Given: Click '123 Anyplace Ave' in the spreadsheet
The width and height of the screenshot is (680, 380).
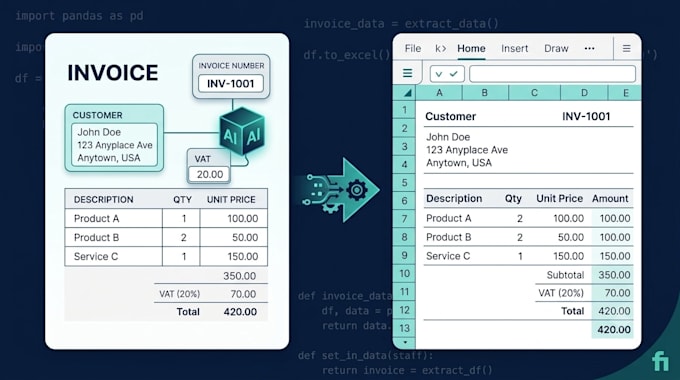Looking at the screenshot, I should [x=467, y=150].
